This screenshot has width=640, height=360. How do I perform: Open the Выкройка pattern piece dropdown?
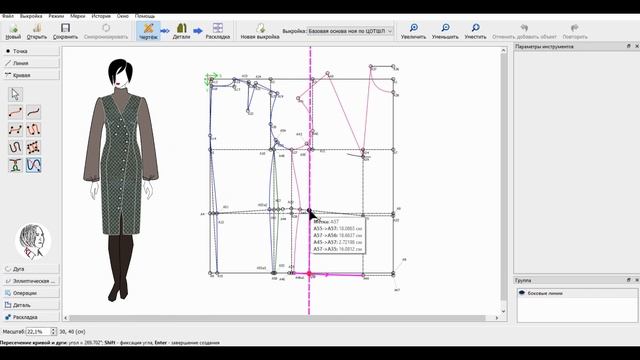[350, 31]
